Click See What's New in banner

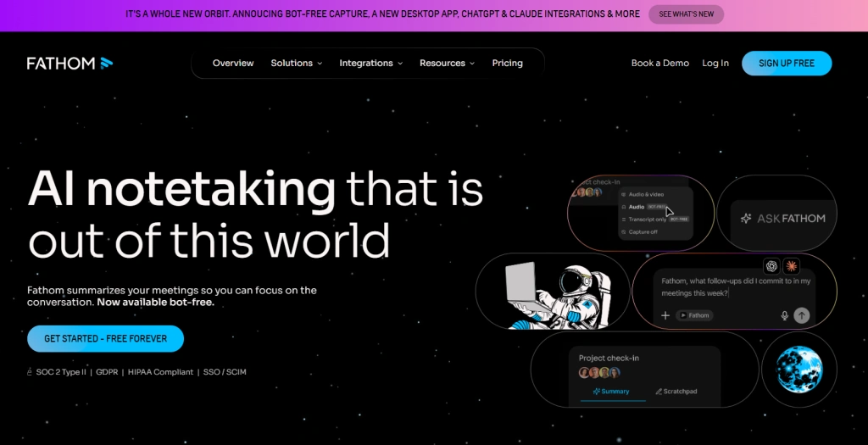[x=686, y=14]
